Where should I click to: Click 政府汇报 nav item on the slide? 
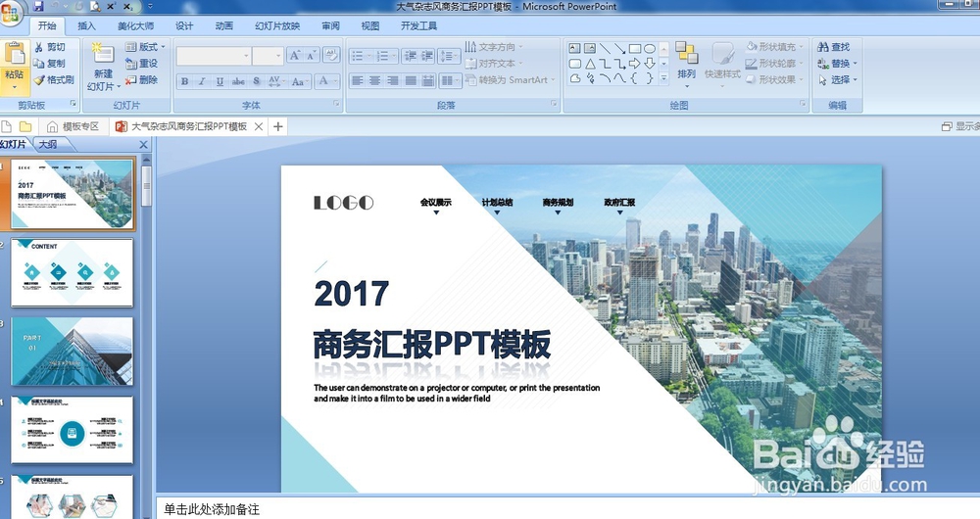tap(619, 202)
